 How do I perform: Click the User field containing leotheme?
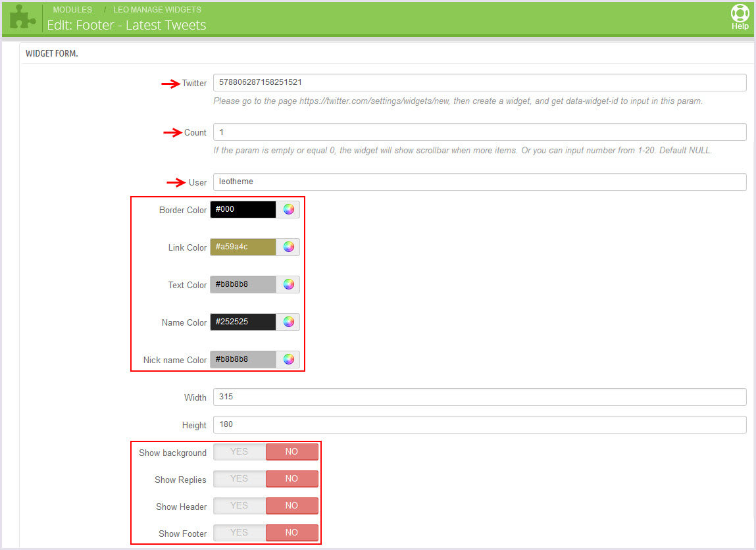[479, 182]
